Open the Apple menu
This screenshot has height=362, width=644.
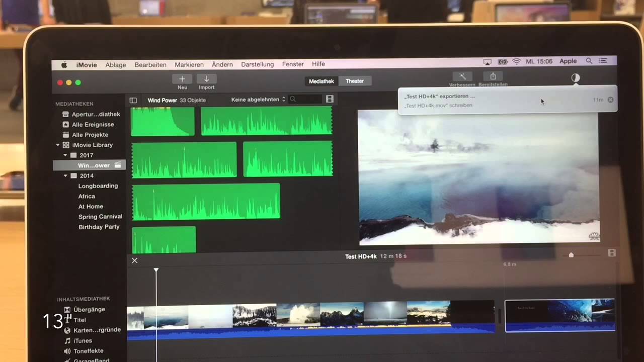click(64, 65)
